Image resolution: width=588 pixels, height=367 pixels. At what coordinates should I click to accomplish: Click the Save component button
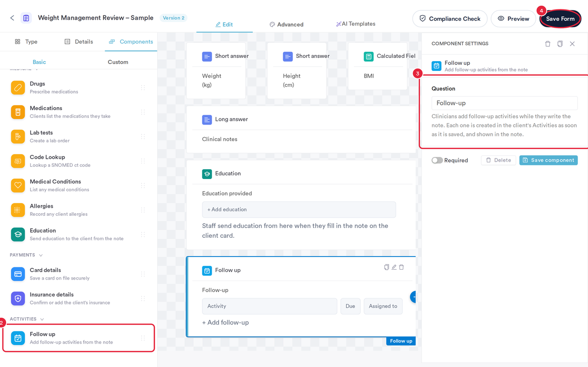coord(548,160)
